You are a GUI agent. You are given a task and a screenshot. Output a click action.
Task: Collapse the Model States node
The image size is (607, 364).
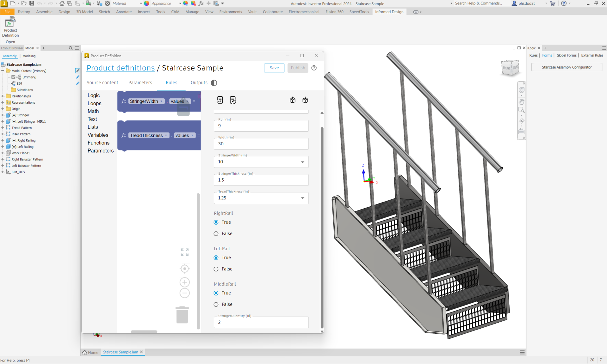pyautogui.click(x=3, y=71)
